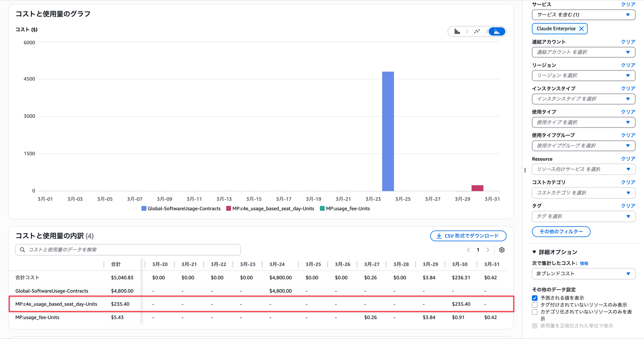Click その他のフィルター button

pos(561,232)
